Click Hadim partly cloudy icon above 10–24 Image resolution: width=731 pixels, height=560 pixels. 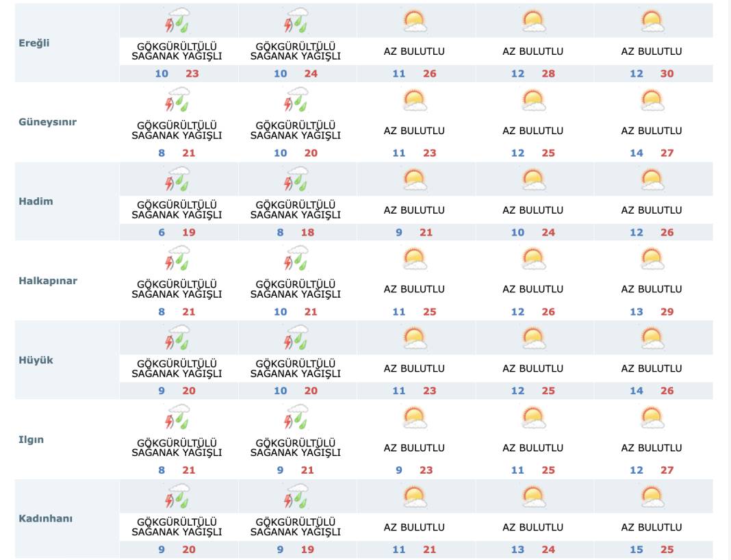[533, 180]
